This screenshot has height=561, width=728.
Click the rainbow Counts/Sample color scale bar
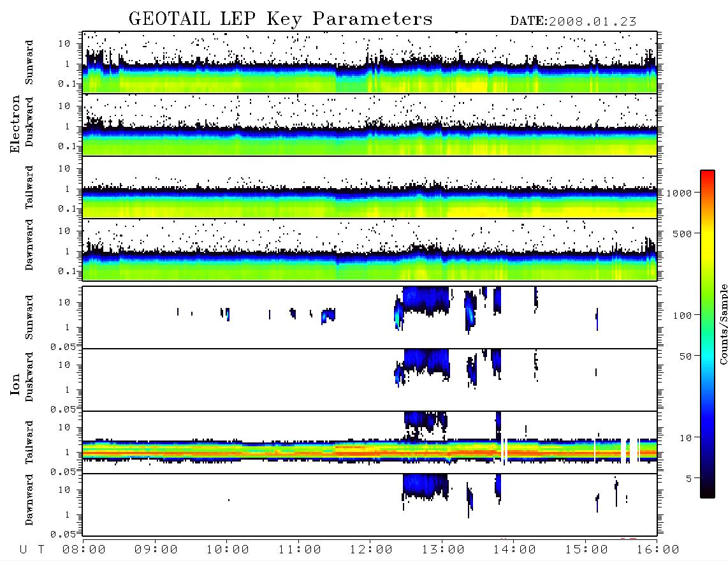708,334
